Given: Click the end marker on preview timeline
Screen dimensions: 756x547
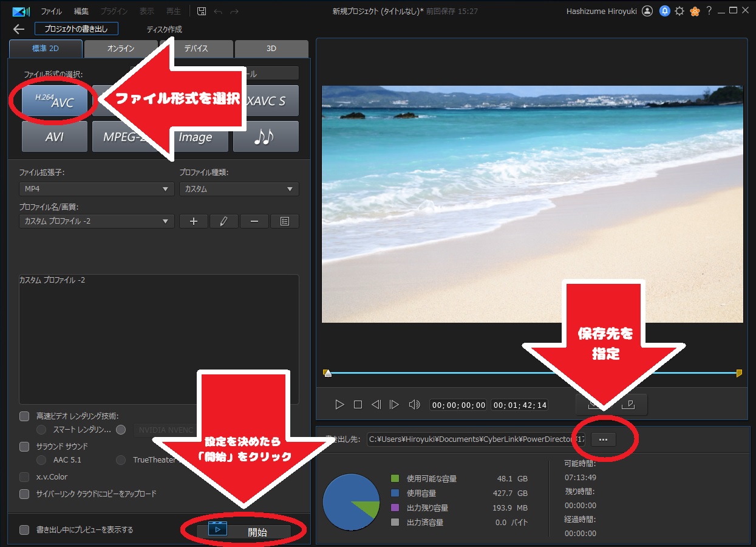Looking at the screenshot, I should tap(739, 373).
